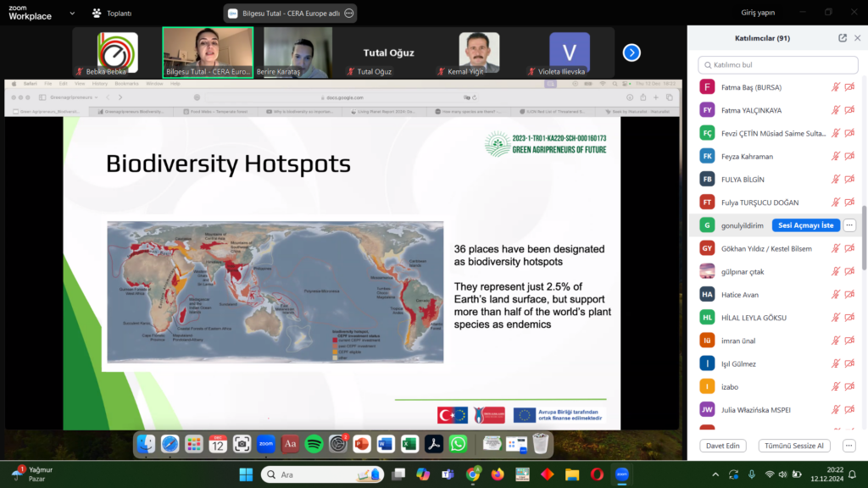Open more options beside gonulyildirim

(x=849, y=225)
